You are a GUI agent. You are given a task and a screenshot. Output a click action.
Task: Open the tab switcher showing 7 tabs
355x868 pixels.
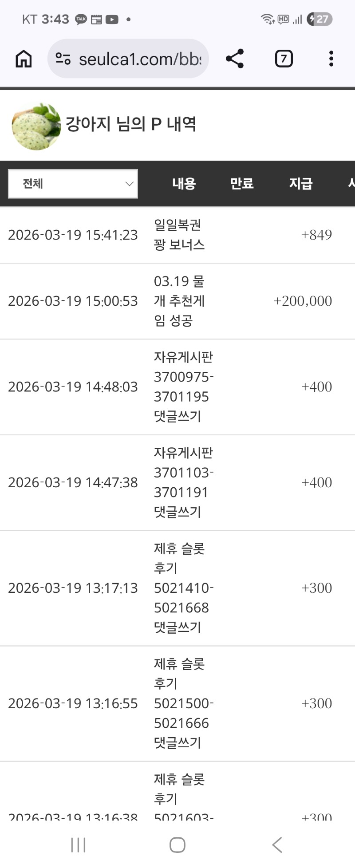click(x=284, y=59)
